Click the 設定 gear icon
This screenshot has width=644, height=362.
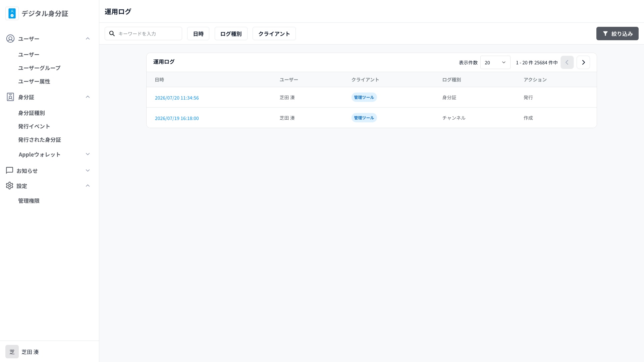9,186
